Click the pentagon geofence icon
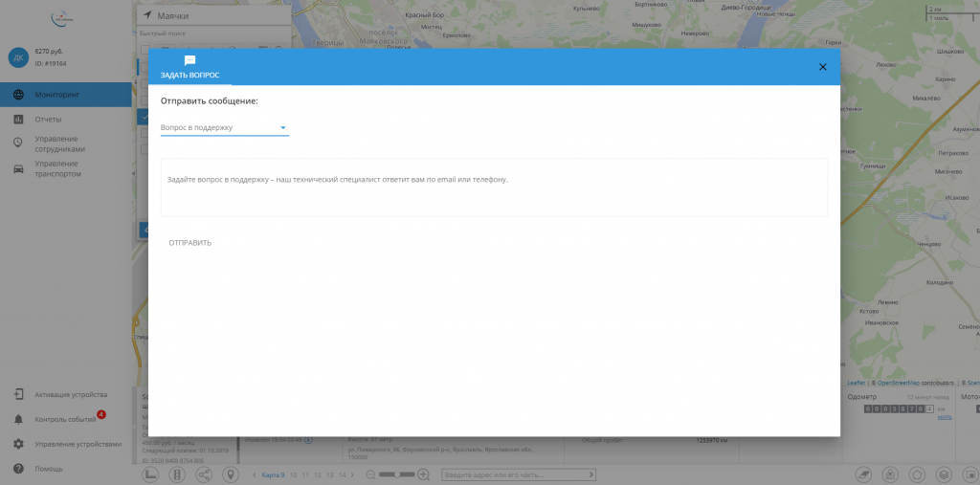Screen dimensions: 980x485 918,475
